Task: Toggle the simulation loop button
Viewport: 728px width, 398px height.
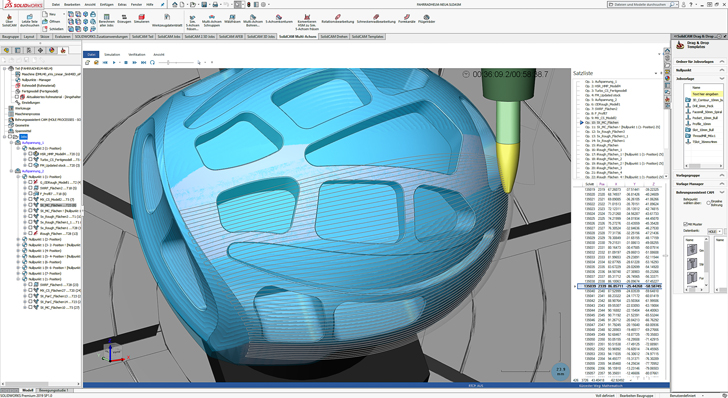Action: (152, 62)
